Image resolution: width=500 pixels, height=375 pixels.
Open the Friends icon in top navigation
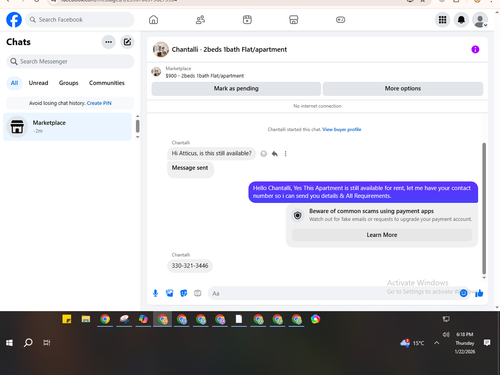(x=200, y=20)
